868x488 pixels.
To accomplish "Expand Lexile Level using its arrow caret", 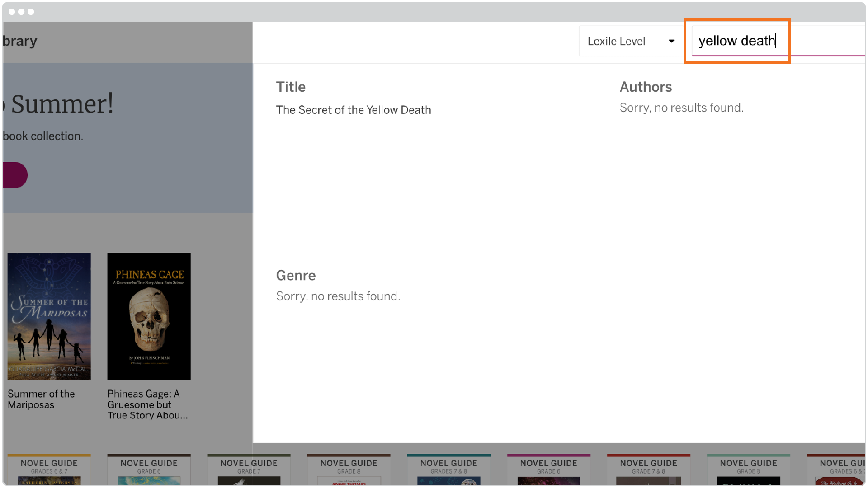I will (672, 41).
